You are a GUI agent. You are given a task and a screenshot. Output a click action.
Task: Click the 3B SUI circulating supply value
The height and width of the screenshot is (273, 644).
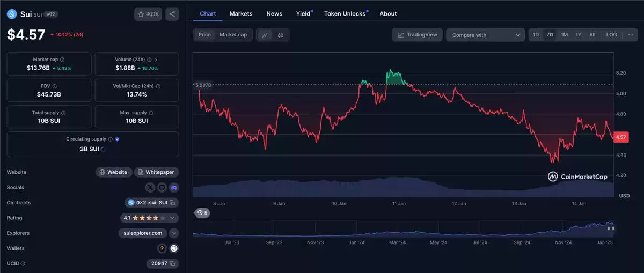(89, 149)
